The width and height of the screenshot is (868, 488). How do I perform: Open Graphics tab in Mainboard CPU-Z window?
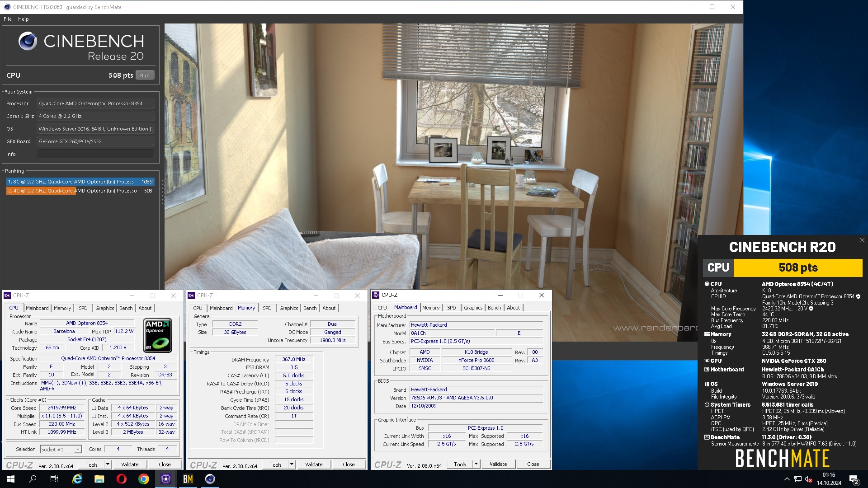[473, 308]
